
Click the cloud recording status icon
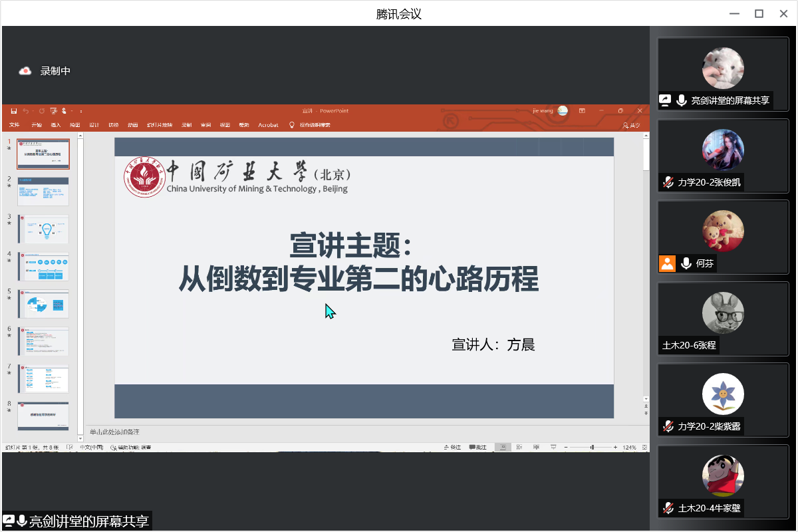pyautogui.click(x=25, y=71)
